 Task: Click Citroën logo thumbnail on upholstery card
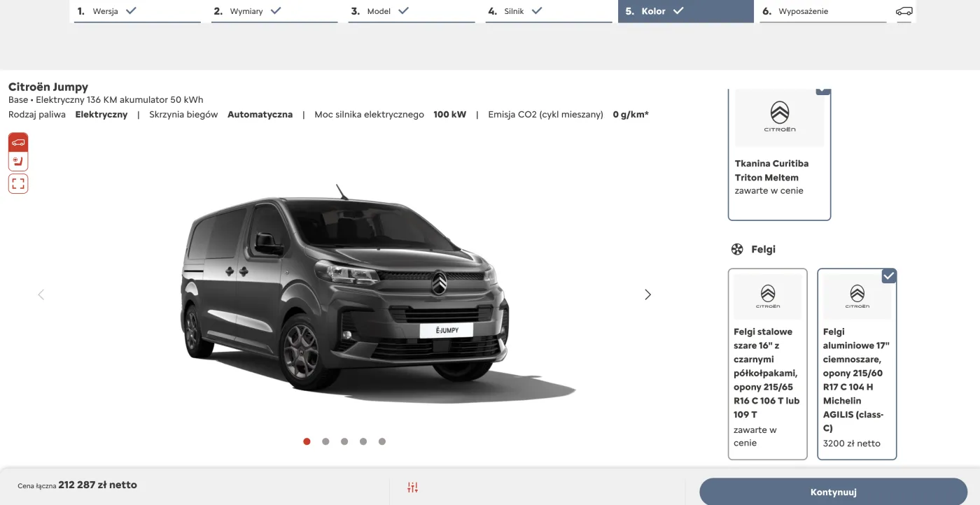point(780,118)
